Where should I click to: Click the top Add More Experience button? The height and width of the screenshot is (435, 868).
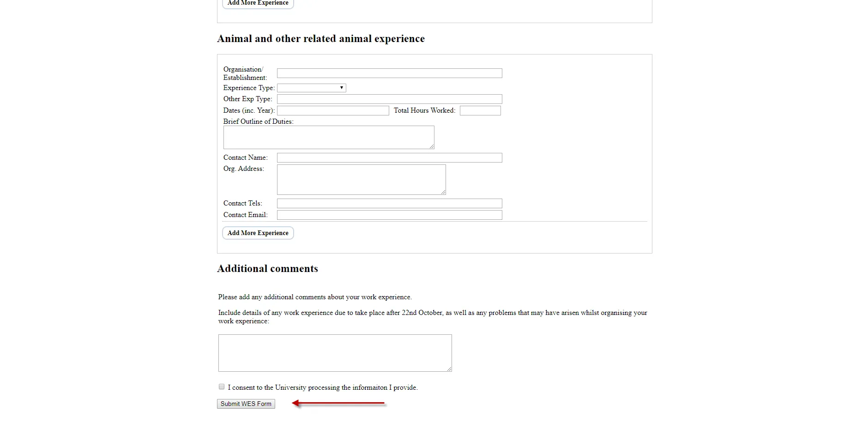pyautogui.click(x=257, y=3)
